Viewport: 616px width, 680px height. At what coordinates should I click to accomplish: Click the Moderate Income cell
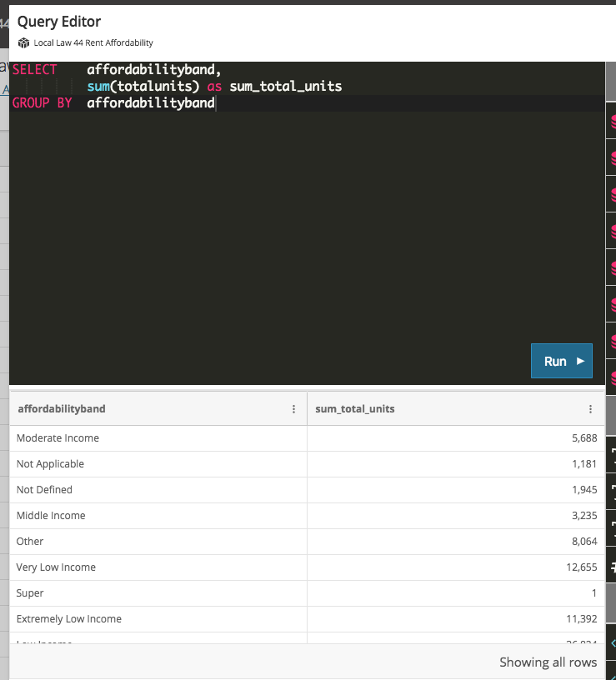point(158,438)
